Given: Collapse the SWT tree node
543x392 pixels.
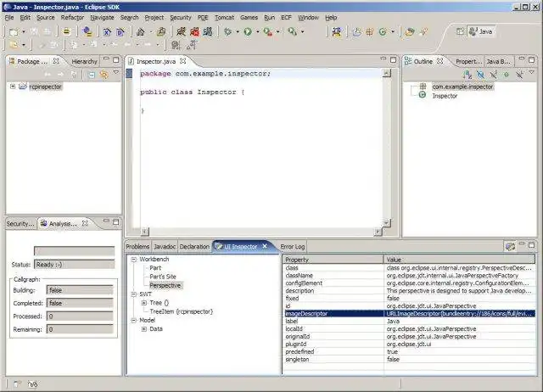Looking at the screenshot, I should (134, 294).
